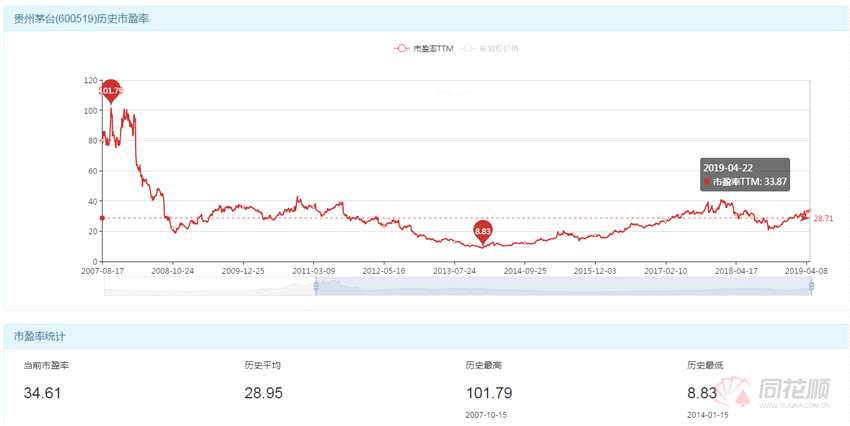Click the 2007-08-17 axis date label
850x426 pixels.
click(x=102, y=269)
